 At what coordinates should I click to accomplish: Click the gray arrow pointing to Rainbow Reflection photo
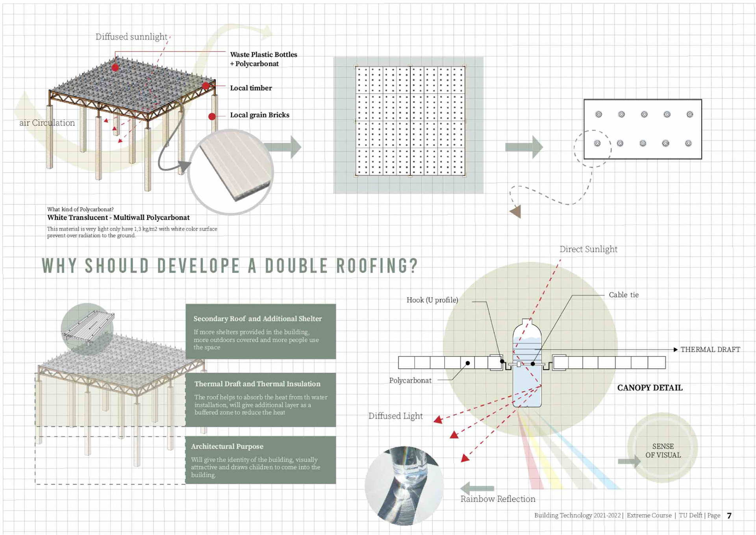(x=476, y=489)
